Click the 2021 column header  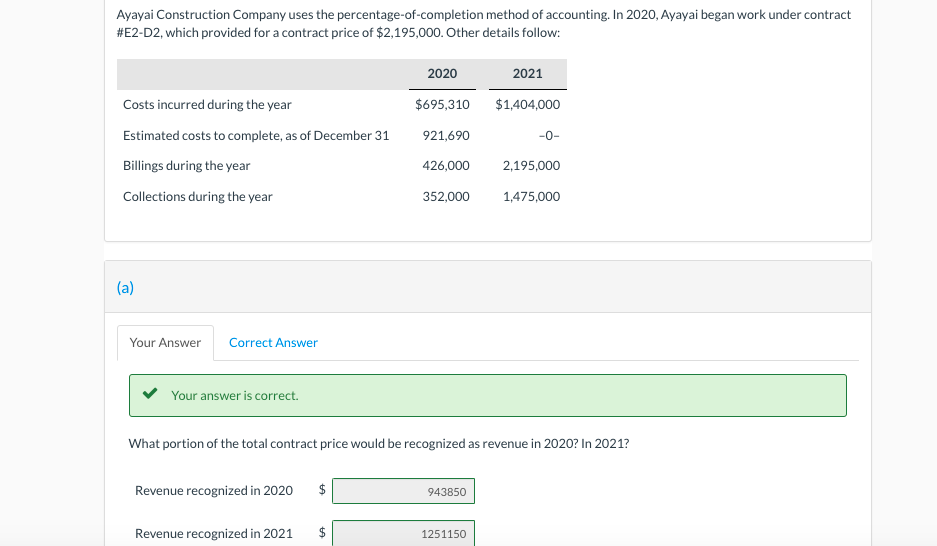coord(527,74)
